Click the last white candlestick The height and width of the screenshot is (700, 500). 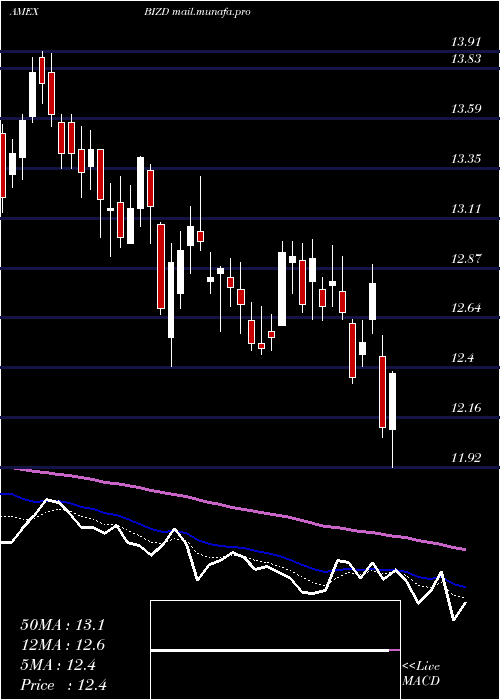tap(392, 401)
